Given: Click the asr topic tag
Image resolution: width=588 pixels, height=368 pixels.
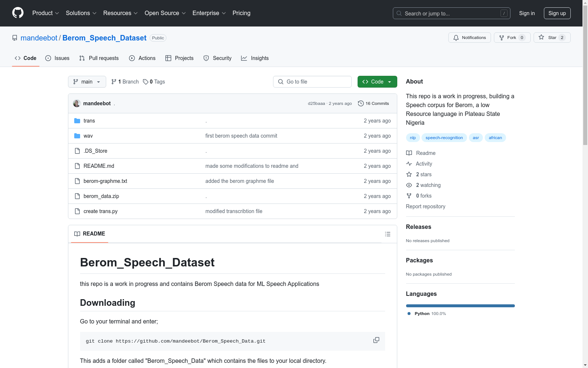Looking at the screenshot, I should 476,138.
